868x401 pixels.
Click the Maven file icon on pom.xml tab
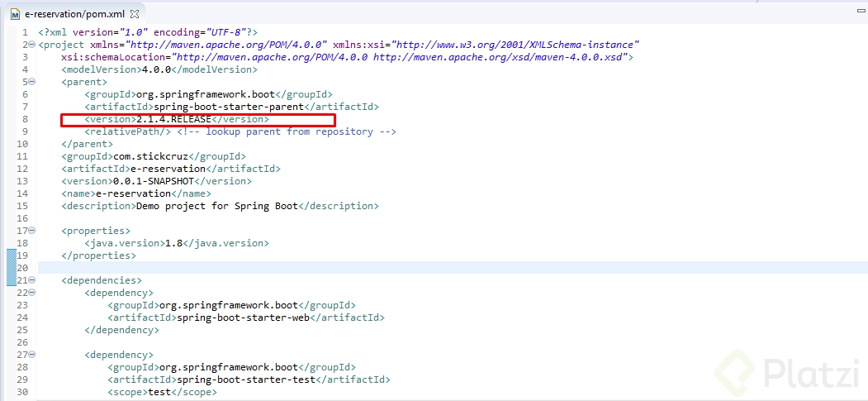point(16,14)
